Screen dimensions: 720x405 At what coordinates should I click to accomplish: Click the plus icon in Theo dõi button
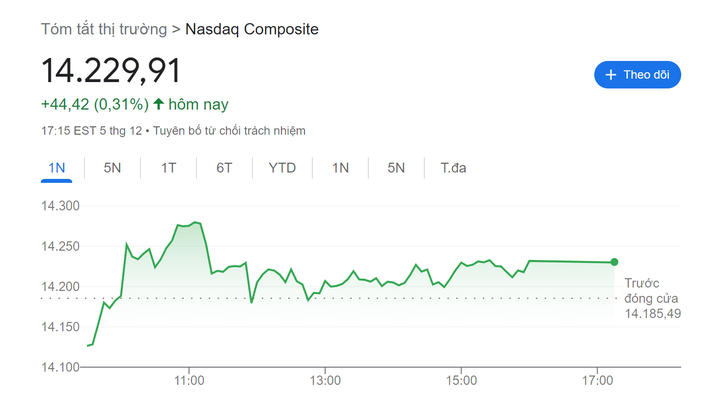click(610, 75)
